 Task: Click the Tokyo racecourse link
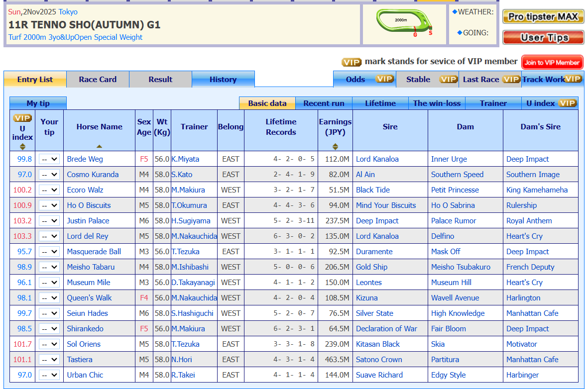pos(68,11)
